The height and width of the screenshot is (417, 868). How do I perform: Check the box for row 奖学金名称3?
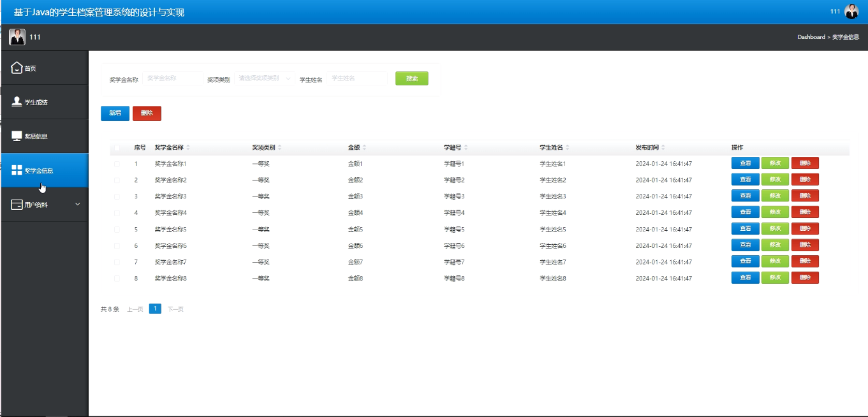pyautogui.click(x=117, y=196)
